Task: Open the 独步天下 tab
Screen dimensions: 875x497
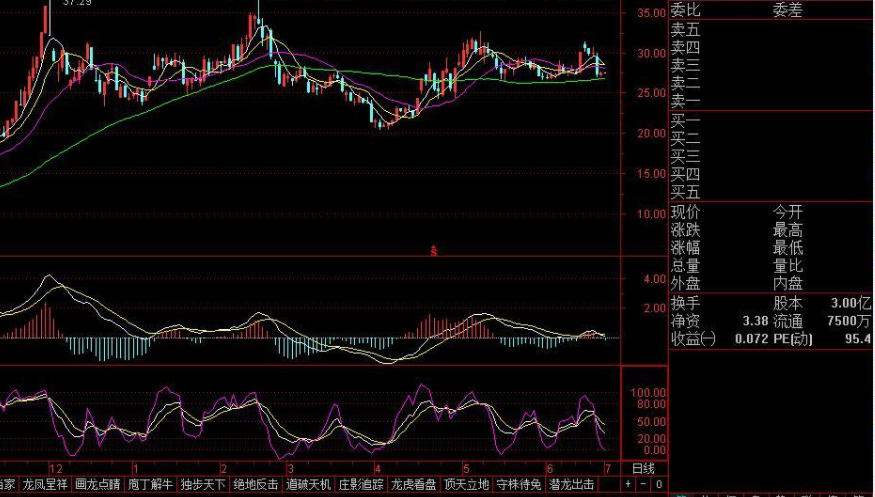Action: tap(203, 485)
